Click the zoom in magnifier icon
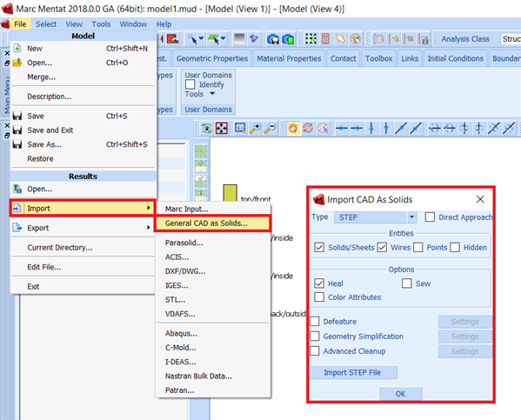This screenshot has width=521, height=420. [256, 128]
